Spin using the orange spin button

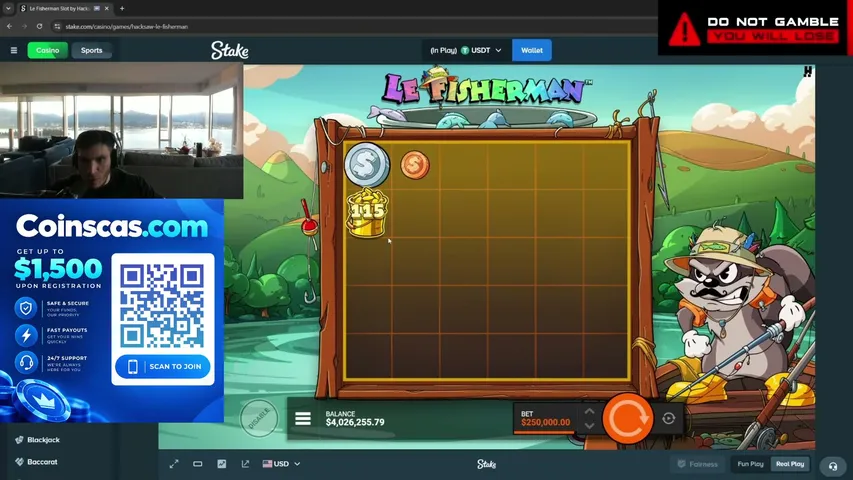click(627, 418)
